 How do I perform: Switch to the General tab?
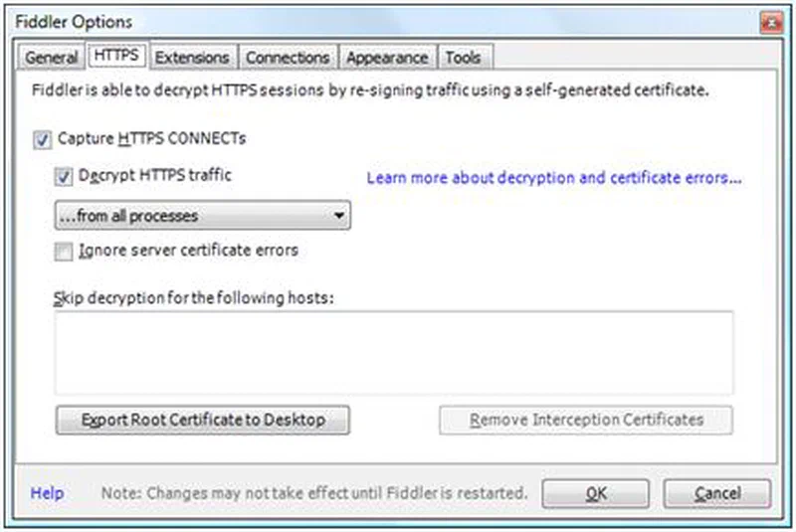pyautogui.click(x=52, y=58)
